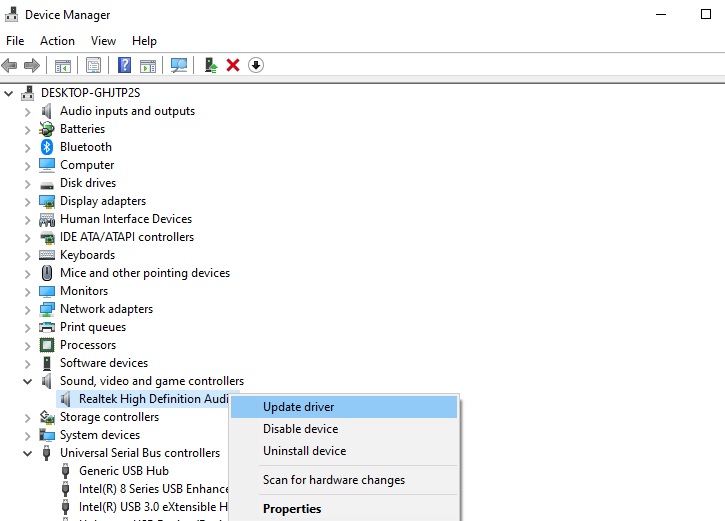Click the Display adapters category icon
This screenshot has height=521, width=725.
click(x=47, y=201)
